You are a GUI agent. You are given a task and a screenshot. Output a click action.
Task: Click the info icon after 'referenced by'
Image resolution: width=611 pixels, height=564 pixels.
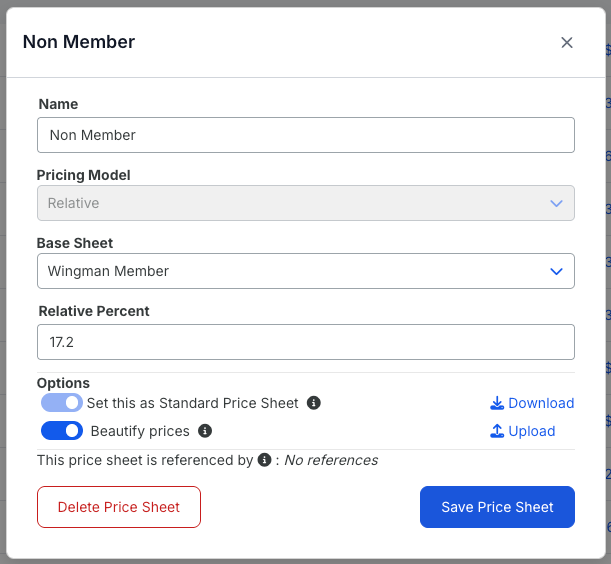point(264,460)
